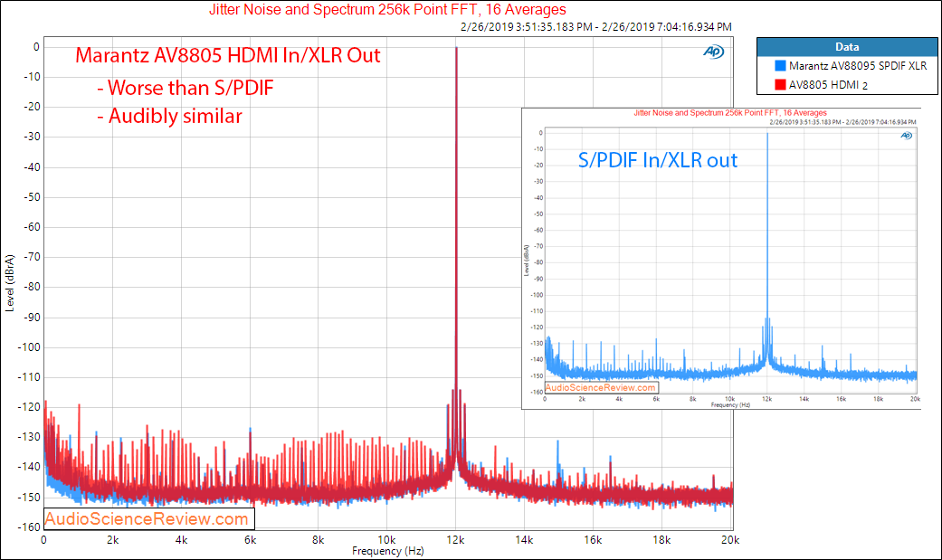This screenshot has height=560, width=942.
Task: Click the main chart's 'Level (dBrA)' axis title
Action: pyautogui.click(x=10, y=283)
